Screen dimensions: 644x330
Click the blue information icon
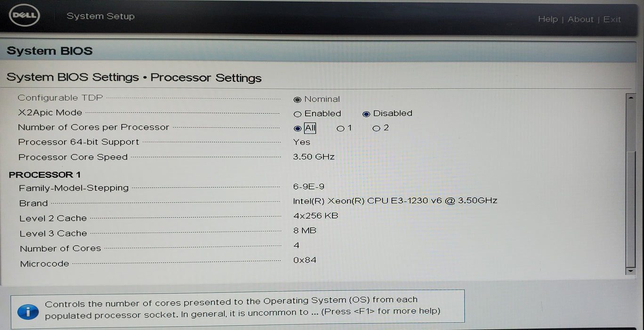tap(28, 312)
